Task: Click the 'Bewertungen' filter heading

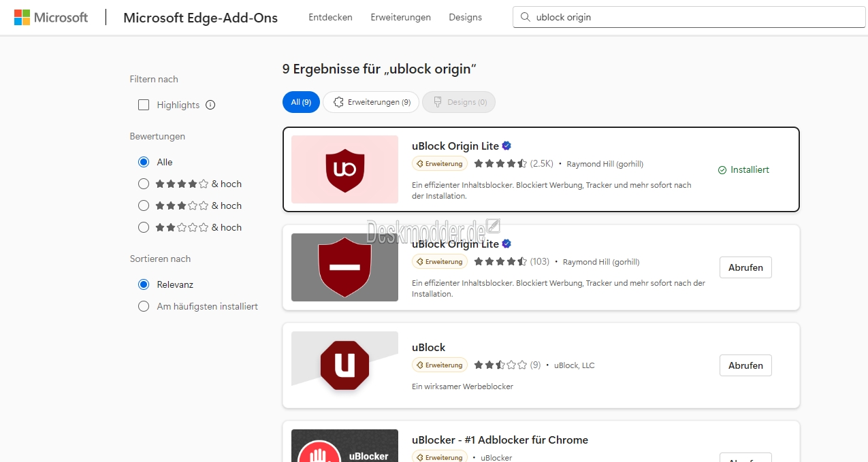Action: point(157,136)
